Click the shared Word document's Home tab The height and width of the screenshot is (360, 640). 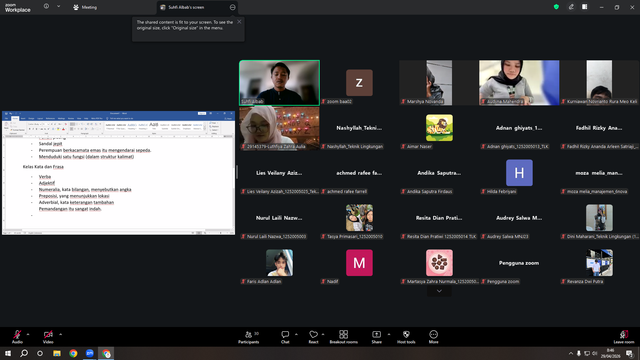tap(15, 118)
